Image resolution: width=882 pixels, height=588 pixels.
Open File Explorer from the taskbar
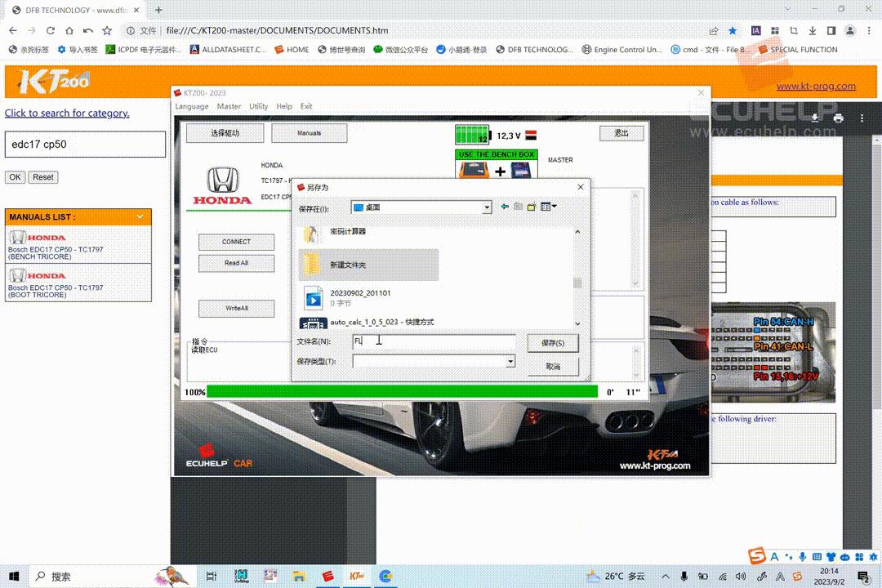pyautogui.click(x=299, y=577)
